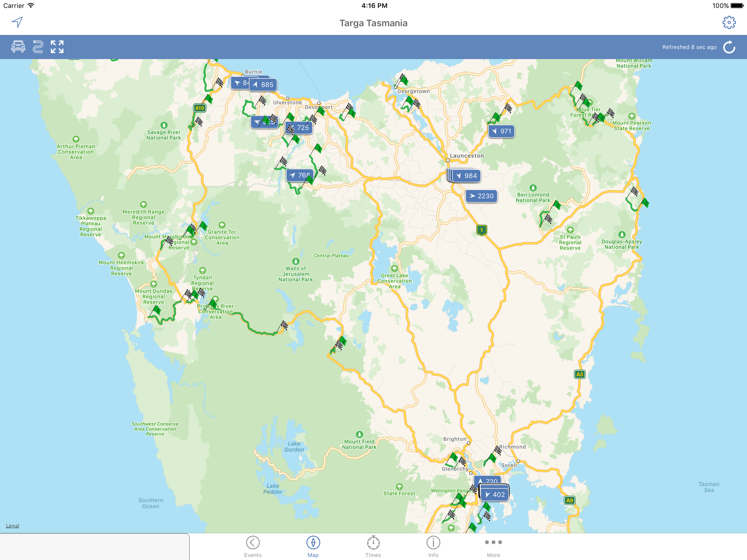747x560 pixels.
Task: Tap the location arrow icon
Action: point(17,23)
